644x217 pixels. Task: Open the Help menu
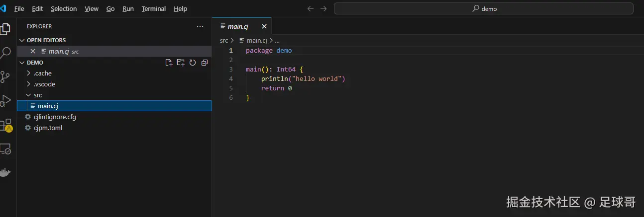(181, 8)
